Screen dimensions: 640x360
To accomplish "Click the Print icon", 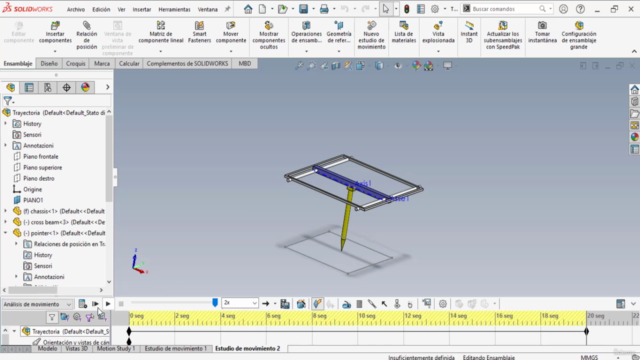I will (324, 9).
